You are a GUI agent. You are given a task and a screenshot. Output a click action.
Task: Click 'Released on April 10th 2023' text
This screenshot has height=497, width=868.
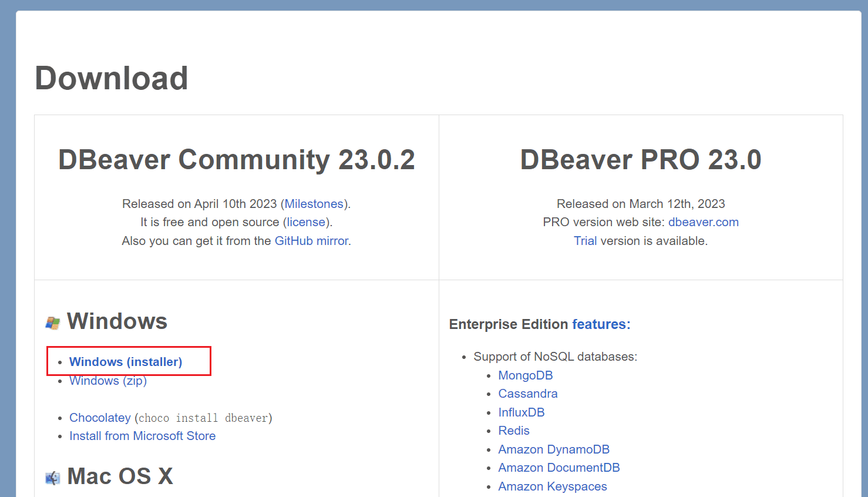pyautogui.click(x=199, y=204)
